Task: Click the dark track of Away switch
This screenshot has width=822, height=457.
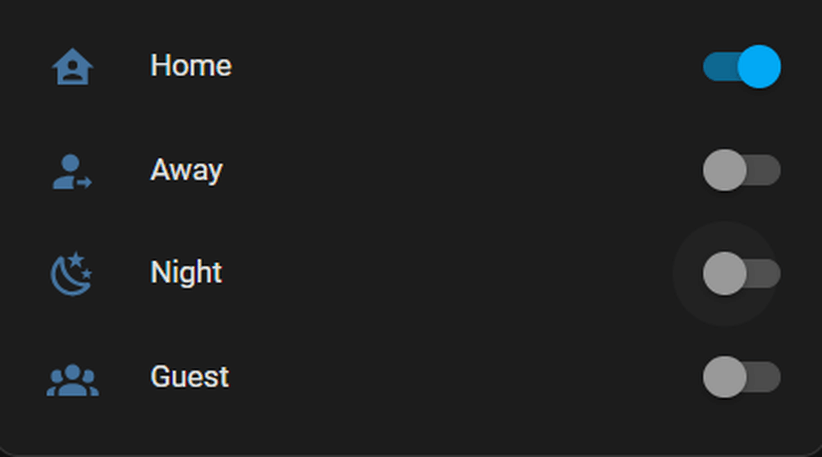Action: point(765,170)
